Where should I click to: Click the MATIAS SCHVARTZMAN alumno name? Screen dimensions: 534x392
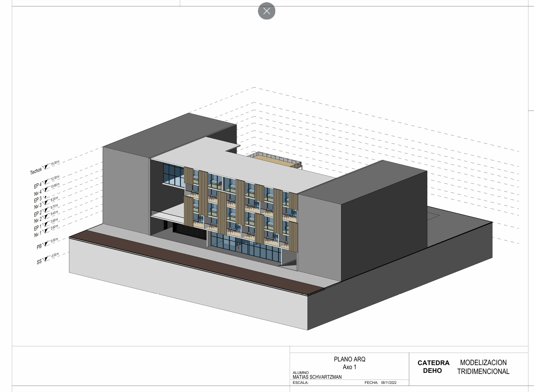(x=317, y=377)
